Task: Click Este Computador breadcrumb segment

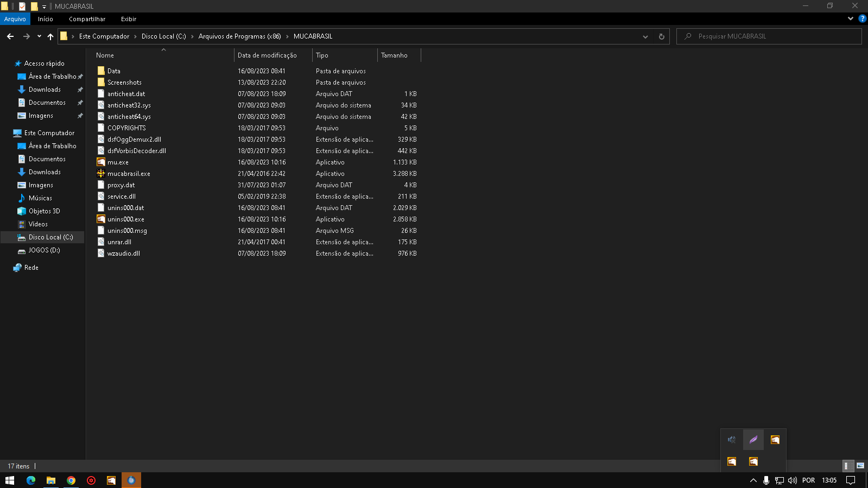Action: point(104,36)
